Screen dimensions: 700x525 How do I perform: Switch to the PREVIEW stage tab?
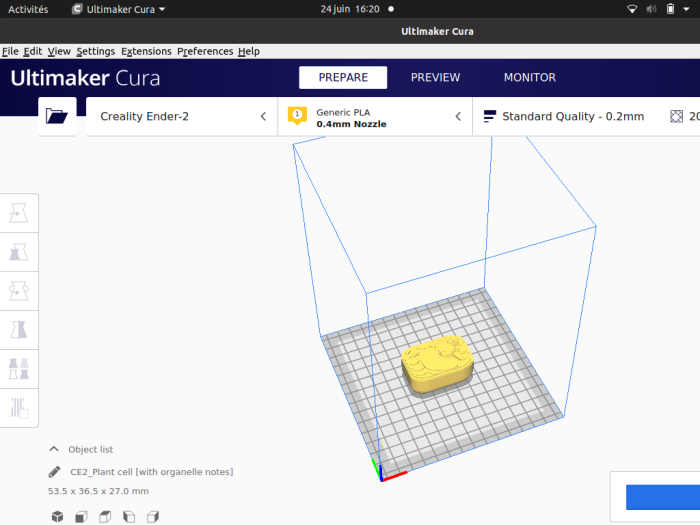tap(435, 77)
